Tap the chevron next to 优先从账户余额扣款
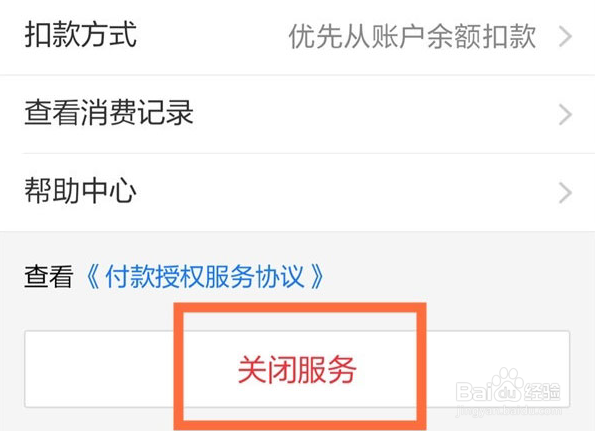This screenshot has width=595, height=431. pos(565,37)
